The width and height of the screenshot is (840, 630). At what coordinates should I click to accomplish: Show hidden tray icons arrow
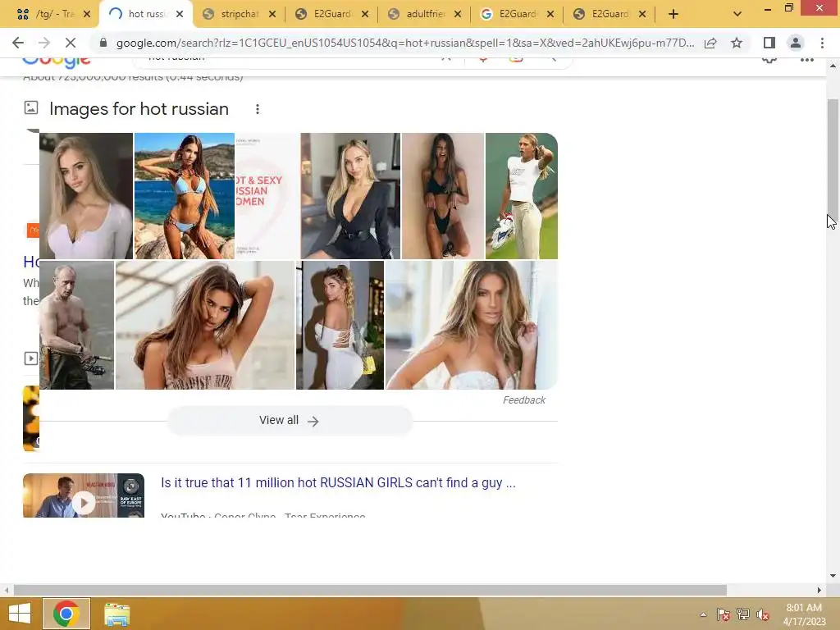(703, 614)
